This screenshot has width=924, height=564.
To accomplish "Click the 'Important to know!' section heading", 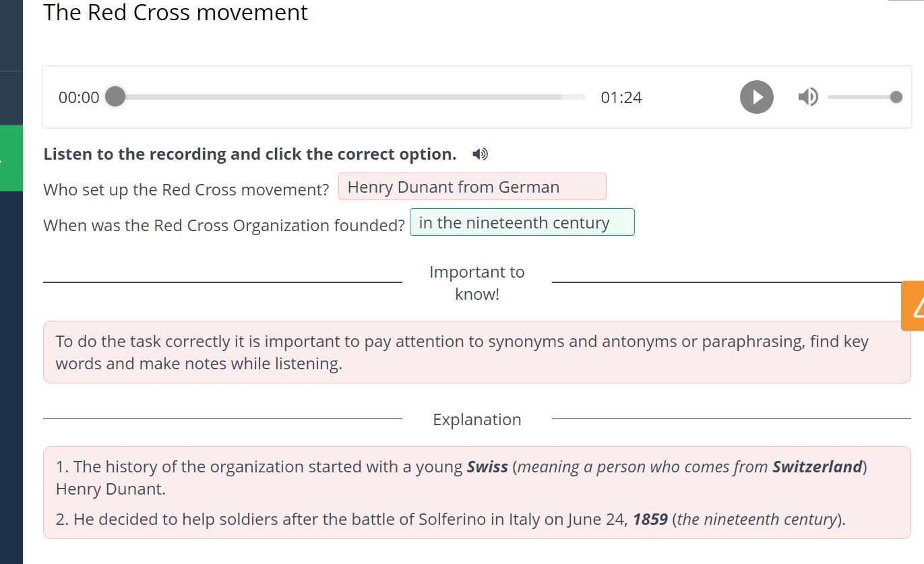I will click(x=476, y=282).
